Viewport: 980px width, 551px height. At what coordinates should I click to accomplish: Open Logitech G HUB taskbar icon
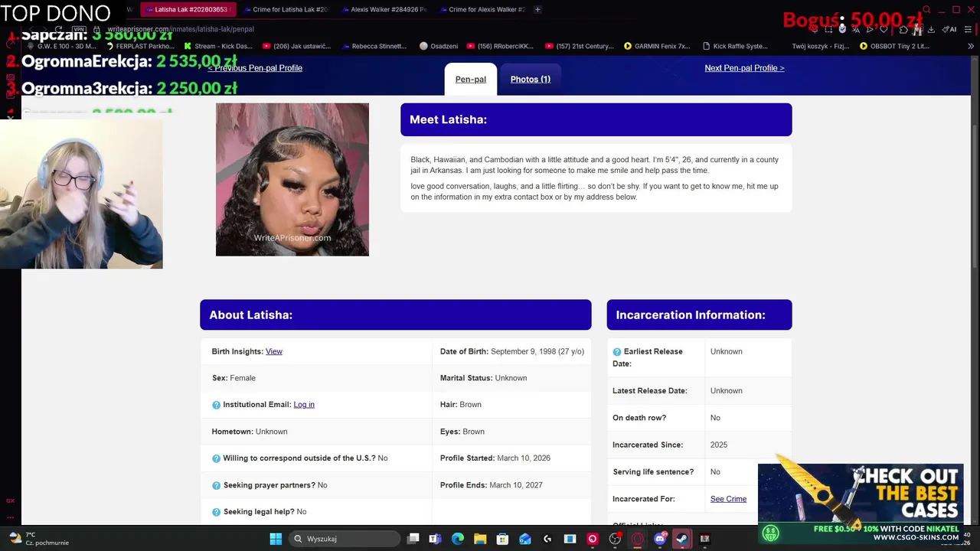(x=547, y=539)
